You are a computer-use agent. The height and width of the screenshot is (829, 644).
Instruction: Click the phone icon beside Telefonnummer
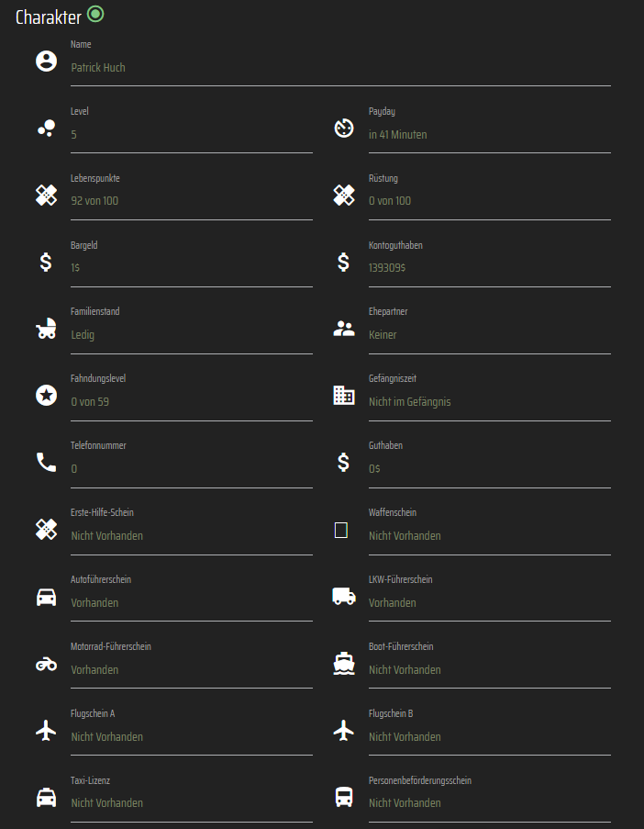[x=47, y=462]
